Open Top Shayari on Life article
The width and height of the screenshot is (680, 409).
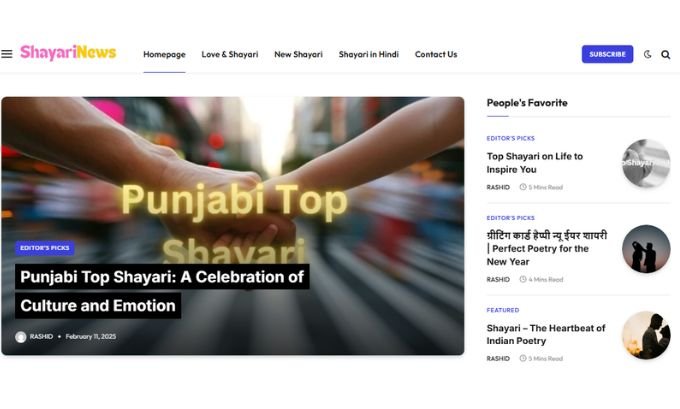pos(535,163)
